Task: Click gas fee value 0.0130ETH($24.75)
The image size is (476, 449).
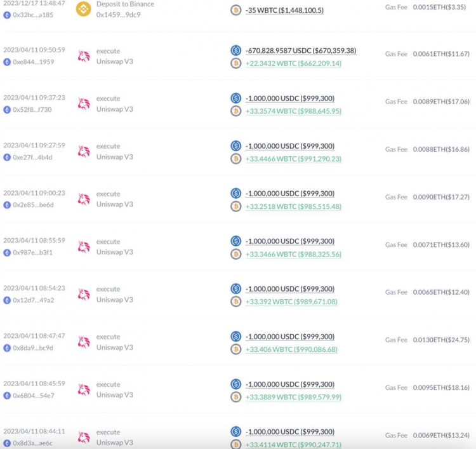Action: click(441, 340)
